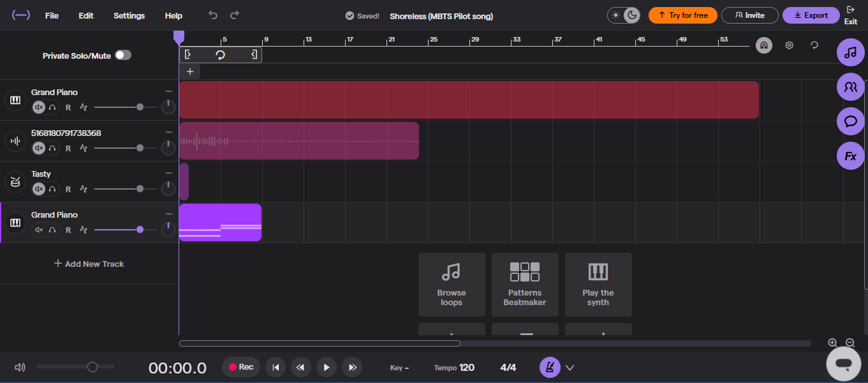Toggle Private Solo/Mute switch

pyautogui.click(x=123, y=56)
